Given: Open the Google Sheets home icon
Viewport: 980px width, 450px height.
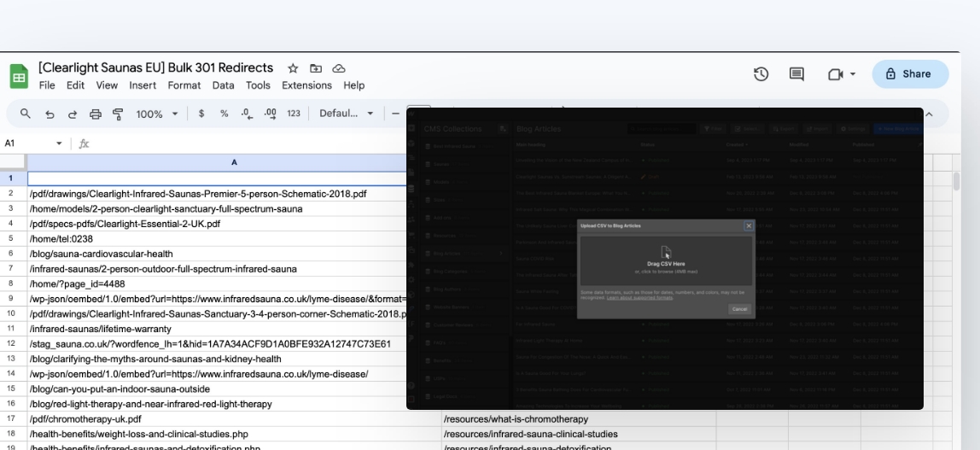Looking at the screenshot, I should tap(19, 76).
